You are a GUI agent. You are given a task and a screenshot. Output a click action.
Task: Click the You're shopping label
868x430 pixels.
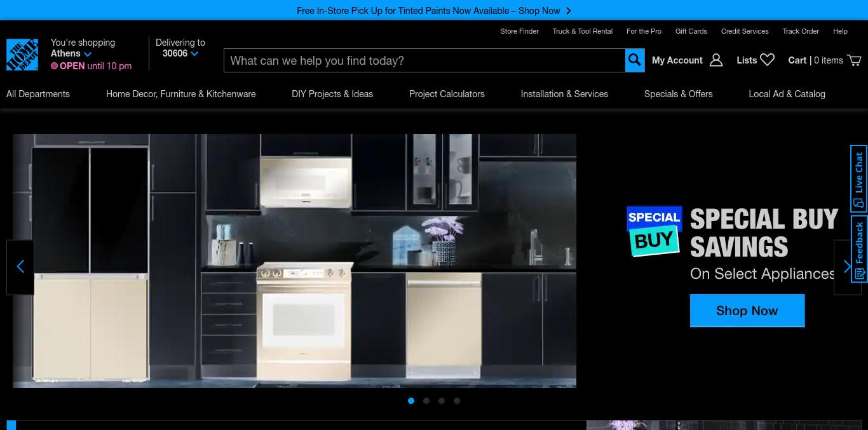point(83,43)
